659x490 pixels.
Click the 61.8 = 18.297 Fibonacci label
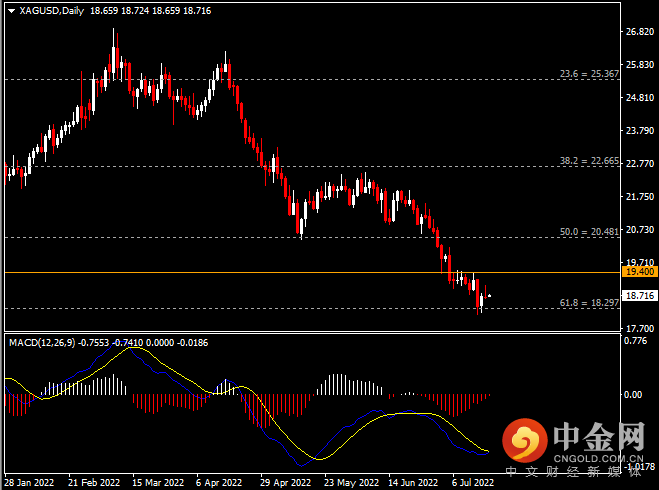pyautogui.click(x=589, y=303)
